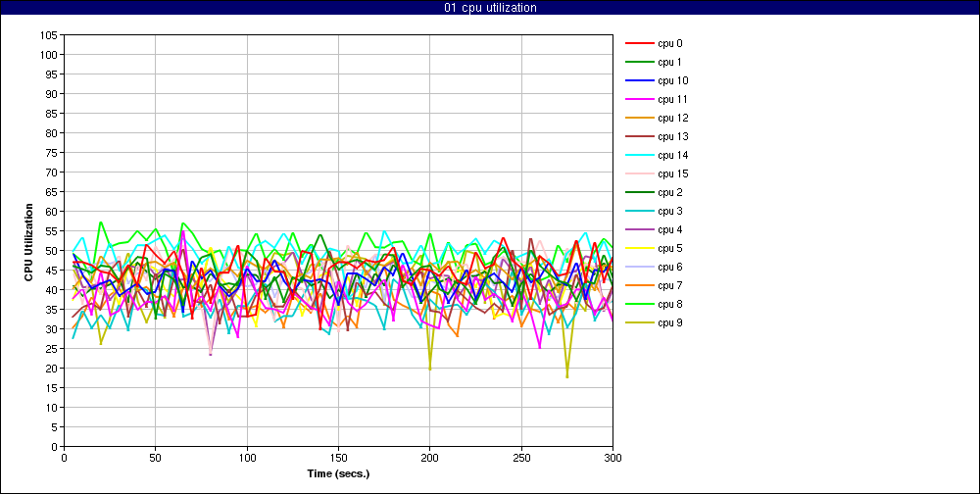Select the cpu 7 legend label
Image resolution: width=980 pixels, height=494 pixels.
670,286
